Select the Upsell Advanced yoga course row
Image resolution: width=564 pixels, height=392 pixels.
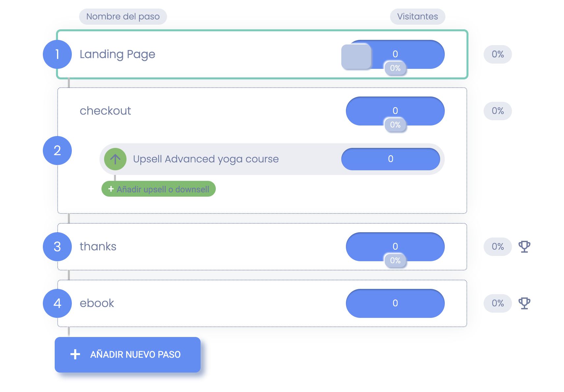[x=272, y=159]
